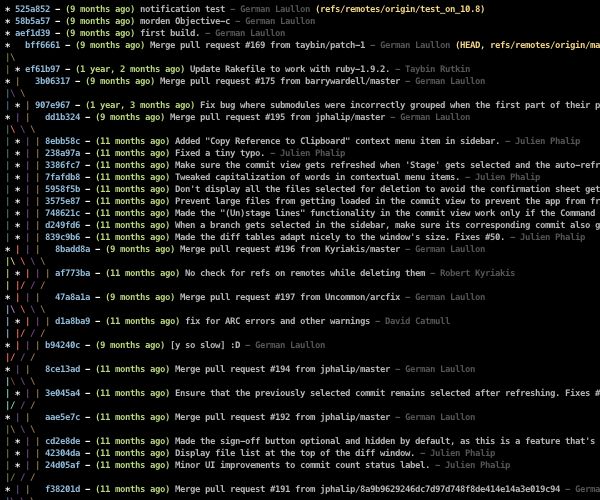Select commit hash aef1d39
Viewport: 600px width, 500px height.
point(33,33)
